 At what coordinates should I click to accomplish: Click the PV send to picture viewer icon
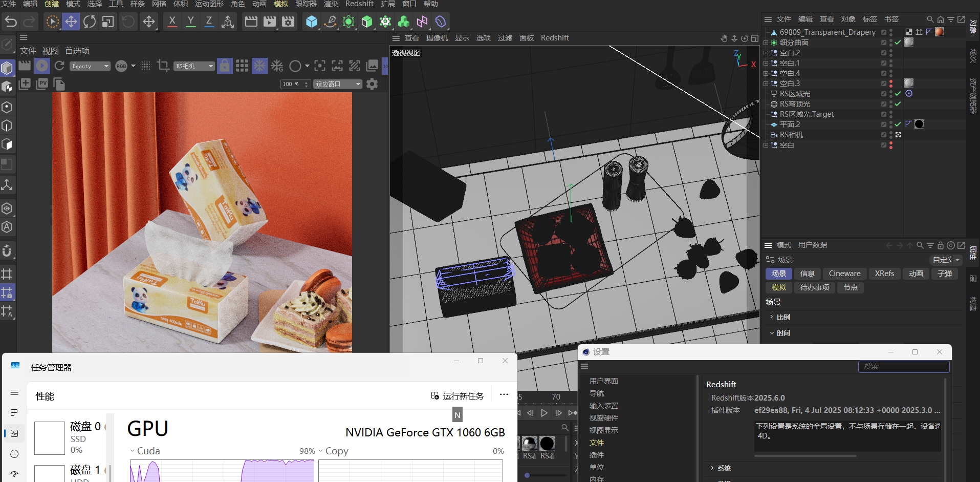coord(42,84)
